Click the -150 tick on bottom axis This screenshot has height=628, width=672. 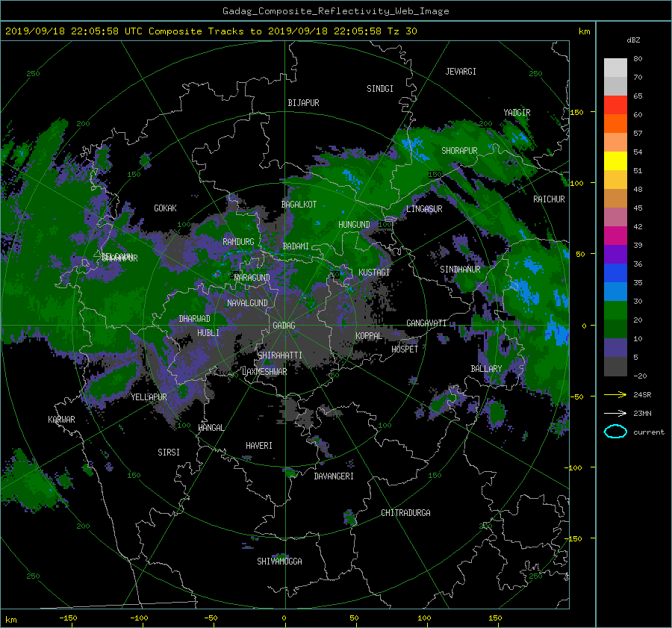tap(68, 618)
